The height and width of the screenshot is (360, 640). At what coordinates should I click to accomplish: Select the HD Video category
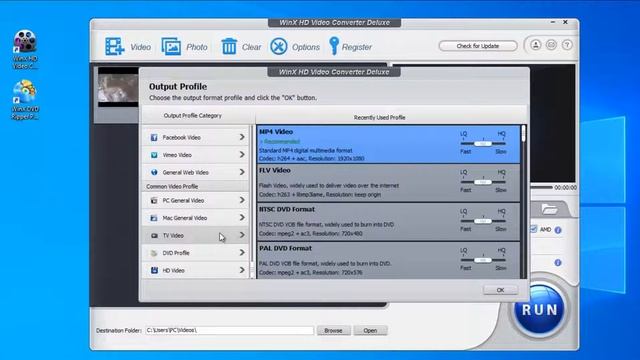[196, 270]
